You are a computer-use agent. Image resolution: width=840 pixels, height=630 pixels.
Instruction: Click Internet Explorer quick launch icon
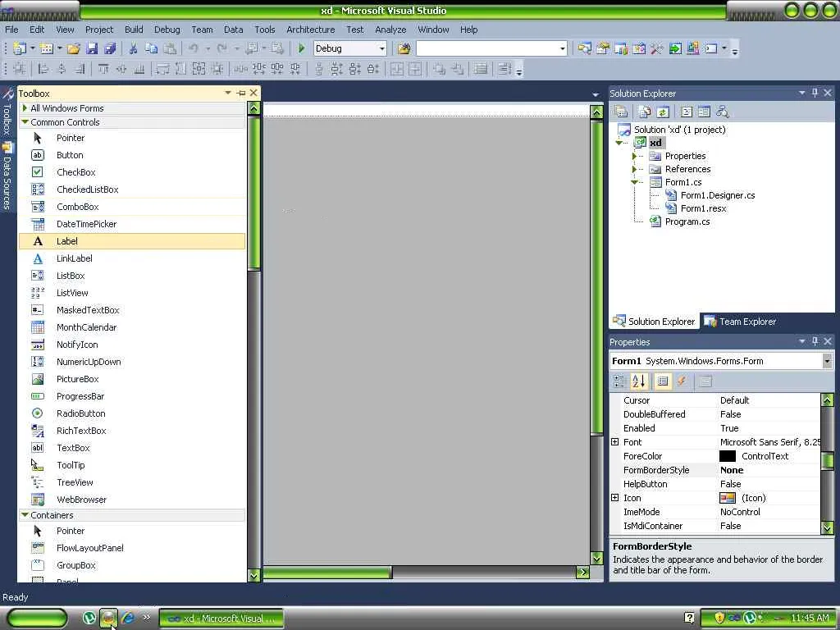coord(127,619)
